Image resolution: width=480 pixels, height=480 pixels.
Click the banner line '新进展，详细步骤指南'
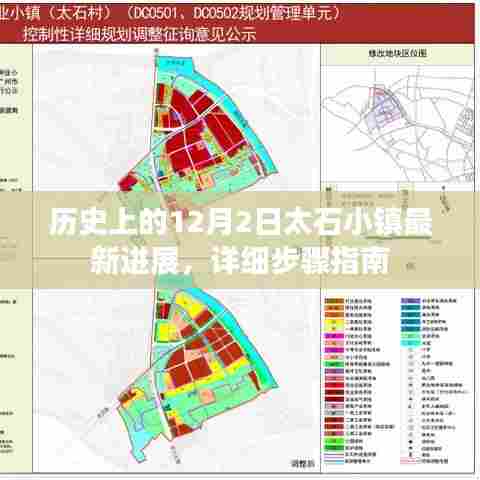[x=240, y=260]
